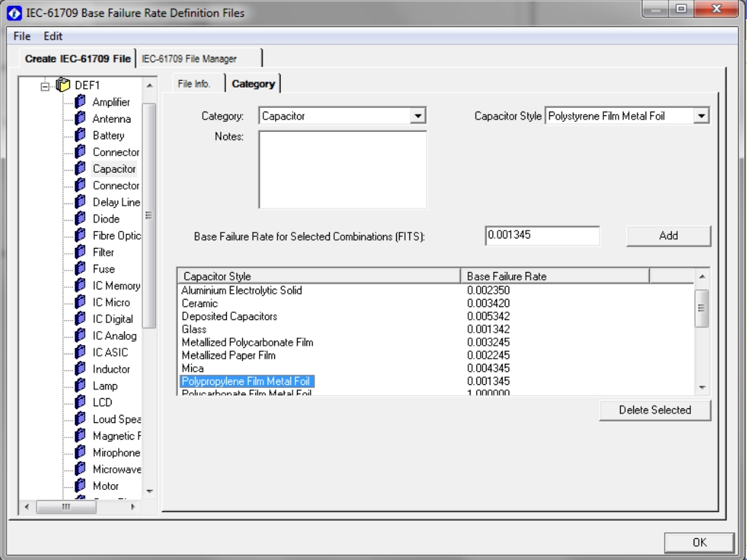Click the DEF1 folder icon in tree
The height and width of the screenshot is (560, 747).
(x=63, y=85)
